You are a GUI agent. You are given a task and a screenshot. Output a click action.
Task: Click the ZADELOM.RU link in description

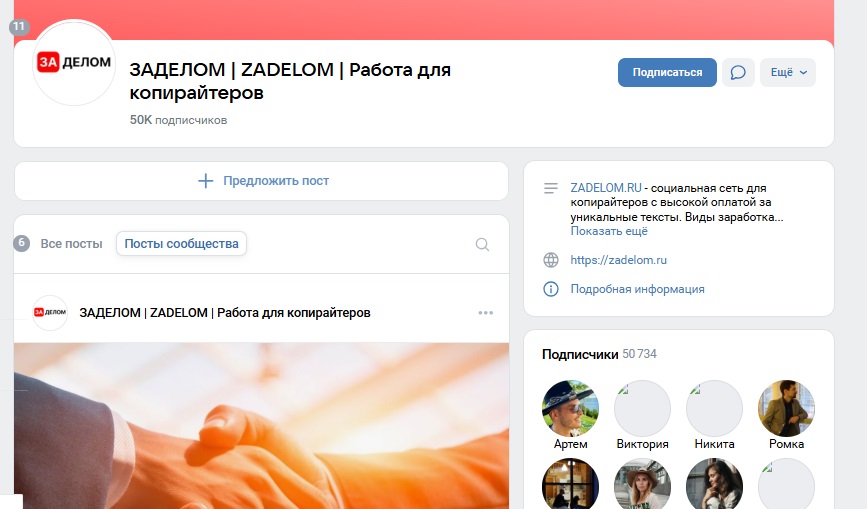606,188
